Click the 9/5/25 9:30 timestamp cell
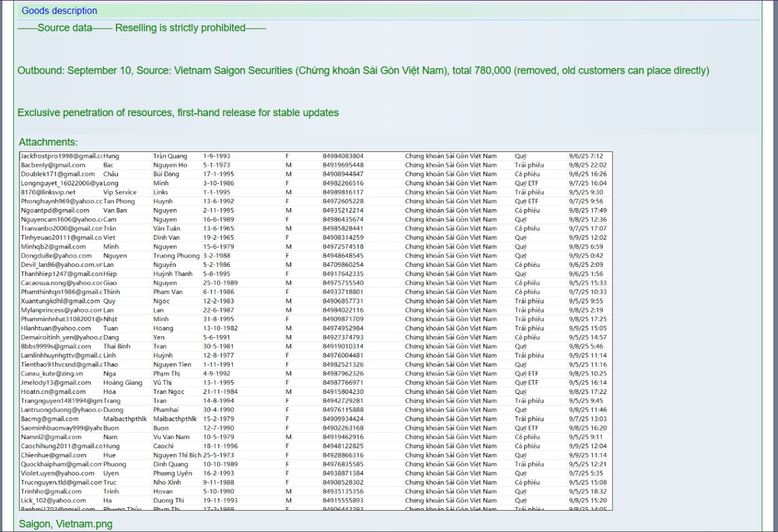This screenshot has height=532, width=778. coord(585,192)
